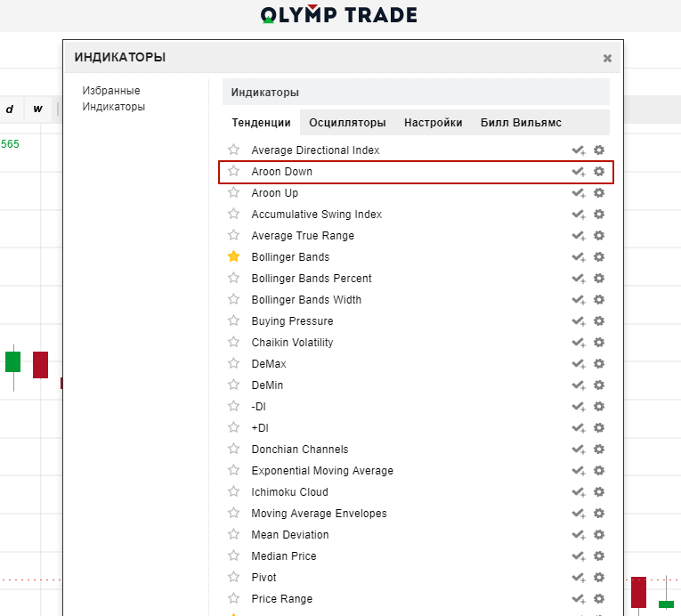Screen dimensions: 681x616
Task: Unfavorite Bollinger Bands yellow star
Action: pos(234,256)
